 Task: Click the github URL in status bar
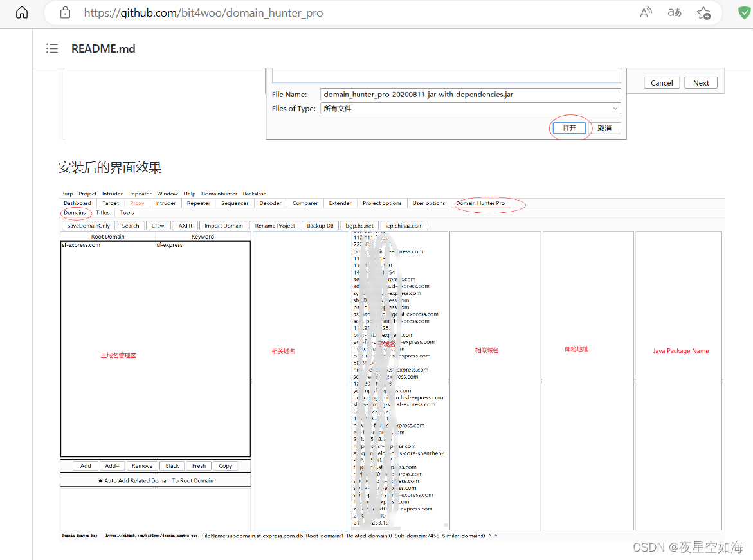(151, 535)
